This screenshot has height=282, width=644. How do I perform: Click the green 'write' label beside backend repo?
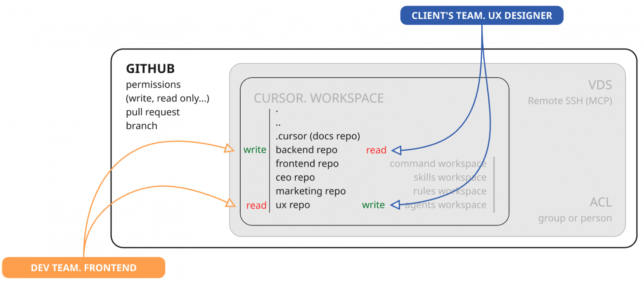coord(255,150)
